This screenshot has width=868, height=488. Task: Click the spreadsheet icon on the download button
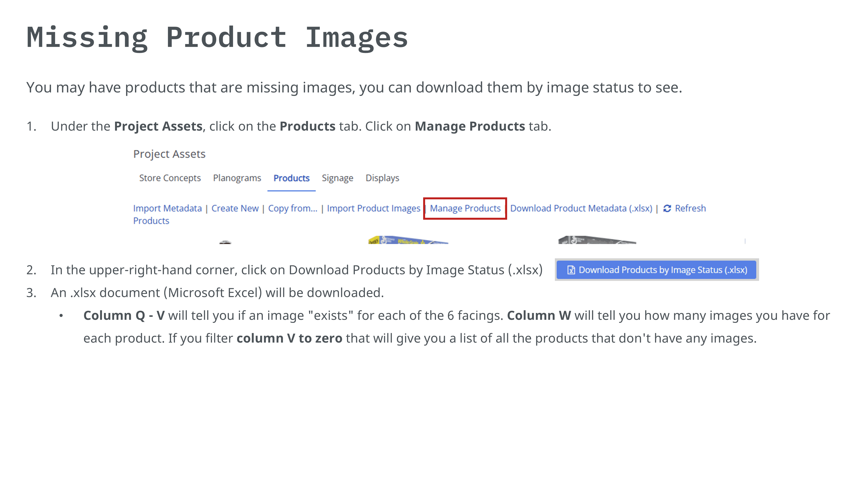pyautogui.click(x=571, y=270)
